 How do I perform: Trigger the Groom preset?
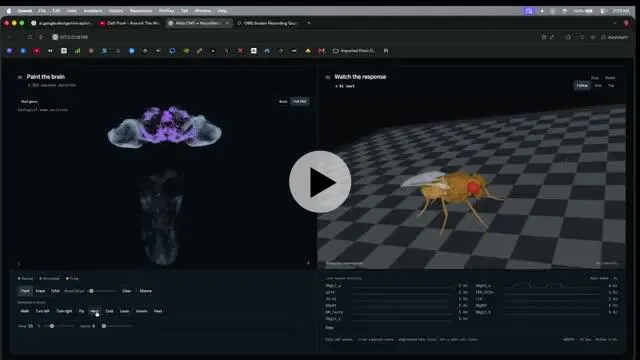click(142, 311)
